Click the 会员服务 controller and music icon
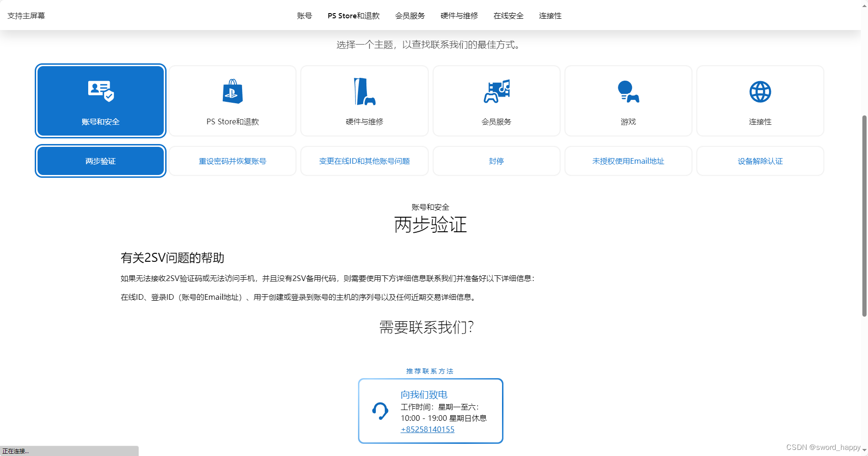Screen dimensions: 868x456 [496, 91]
